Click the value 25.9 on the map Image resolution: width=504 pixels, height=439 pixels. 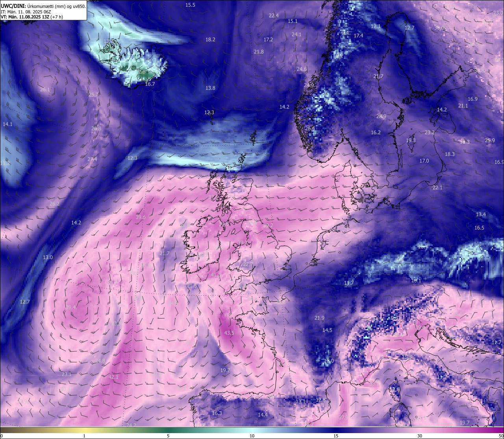tap(490, 140)
